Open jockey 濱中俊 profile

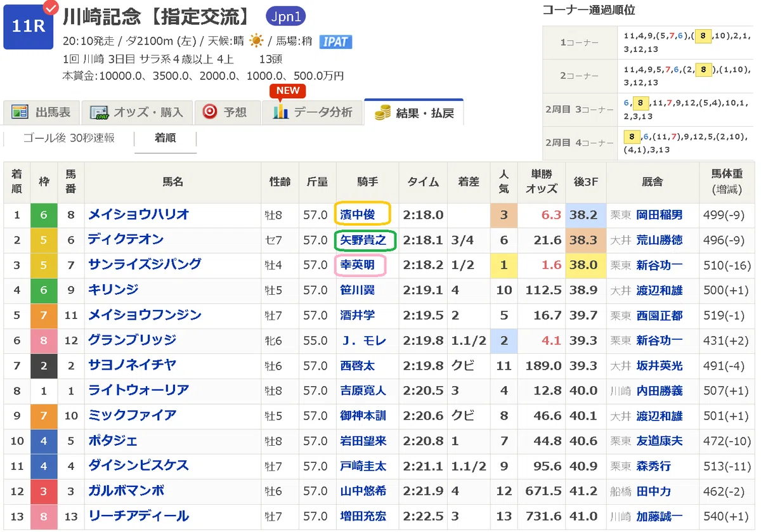coord(358,215)
